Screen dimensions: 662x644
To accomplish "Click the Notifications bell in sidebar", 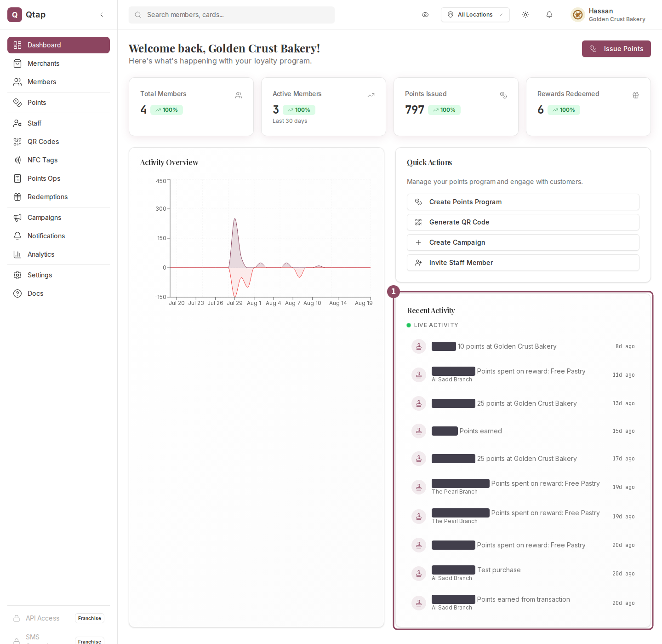I will [17, 236].
